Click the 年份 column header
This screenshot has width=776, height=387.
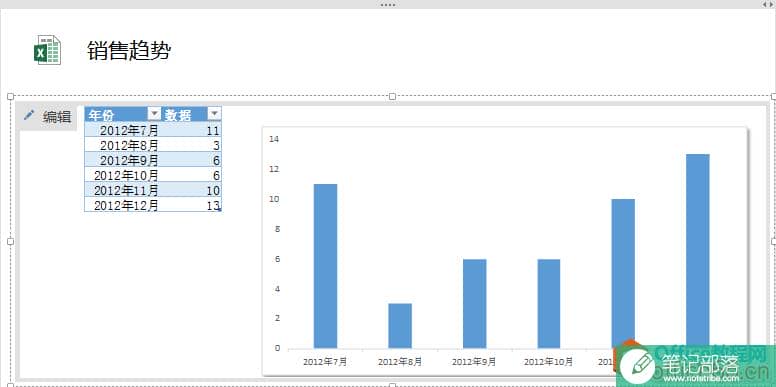pos(117,114)
